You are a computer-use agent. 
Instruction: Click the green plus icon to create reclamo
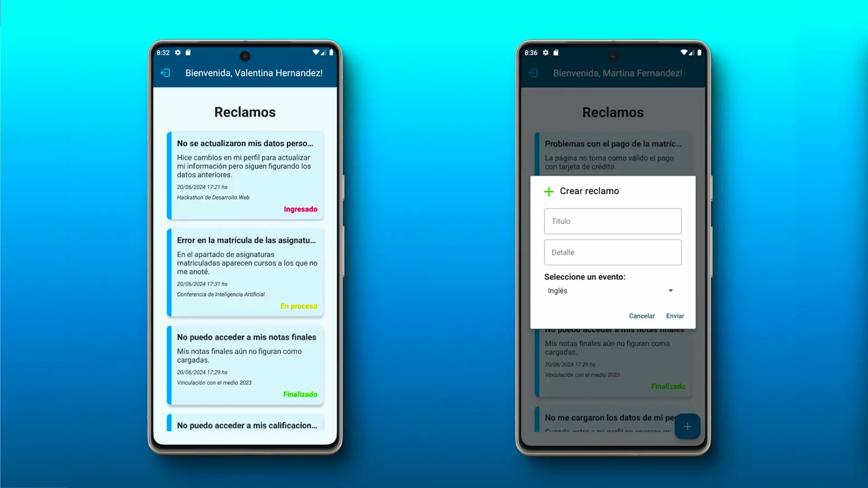[548, 191]
